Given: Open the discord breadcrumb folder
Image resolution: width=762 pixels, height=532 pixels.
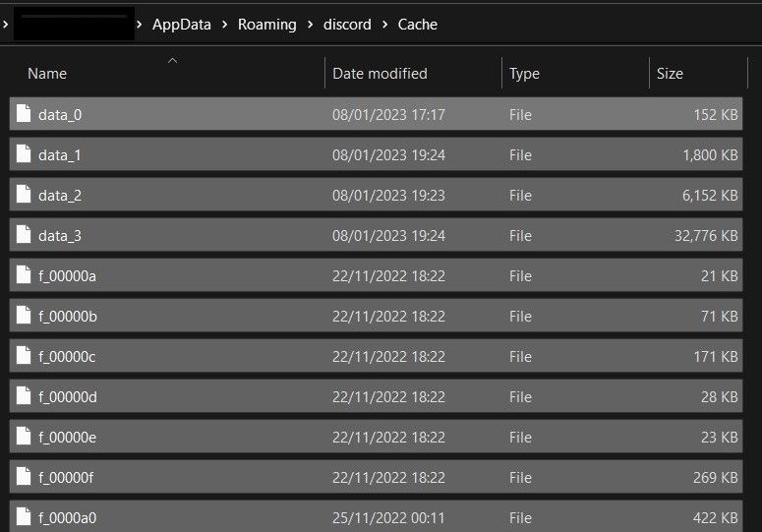Looking at the screenshot, I should pos(347,25).
